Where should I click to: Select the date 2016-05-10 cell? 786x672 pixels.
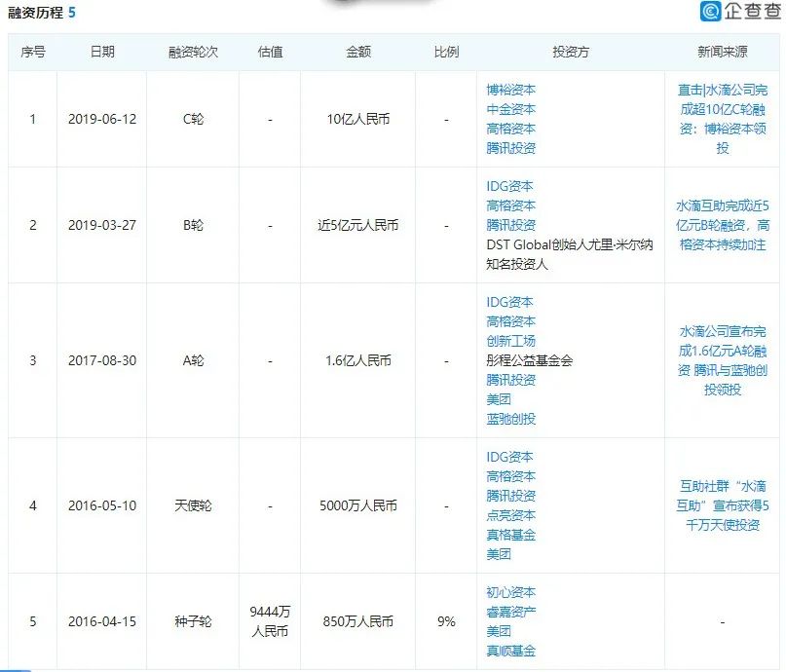pyautogui.click(x=102, y=505)
